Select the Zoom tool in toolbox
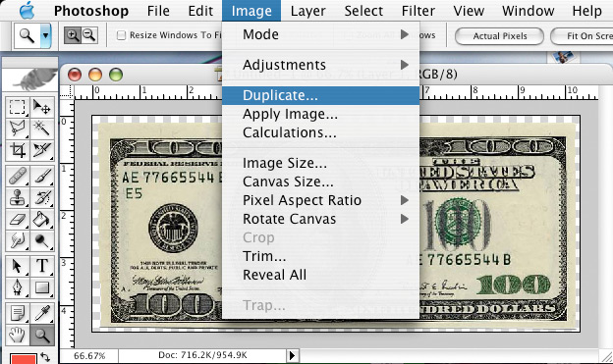The height and width of the screenshot is (364, 613). (42, 336)
